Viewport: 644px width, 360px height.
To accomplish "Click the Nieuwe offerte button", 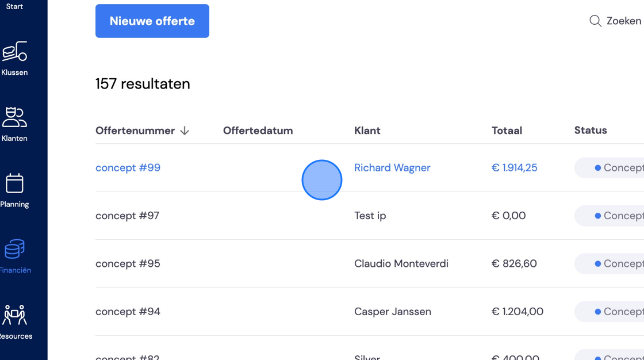I will [x=152, y=21].
